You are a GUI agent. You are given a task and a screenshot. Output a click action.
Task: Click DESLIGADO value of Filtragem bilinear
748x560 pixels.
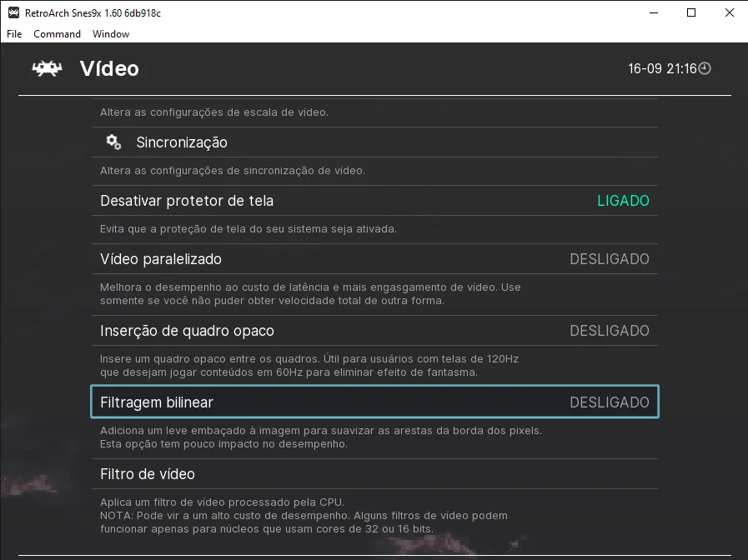(610, 402)
